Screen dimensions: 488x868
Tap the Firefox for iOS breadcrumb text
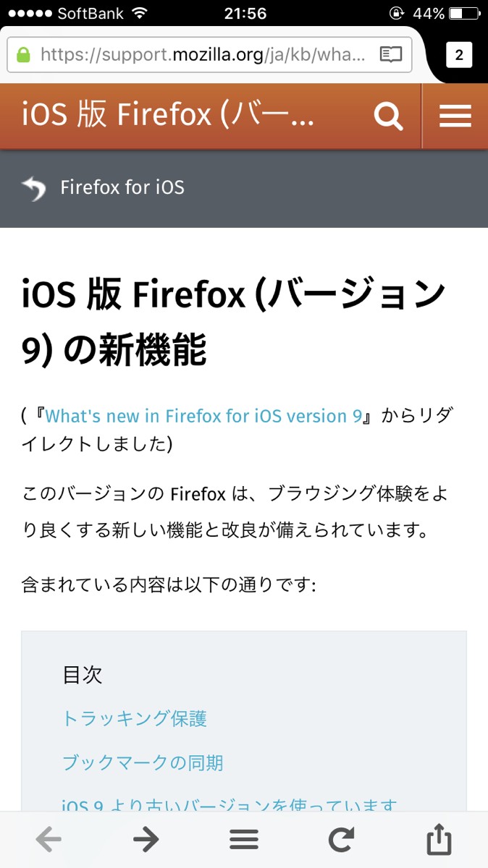(122, 188)
